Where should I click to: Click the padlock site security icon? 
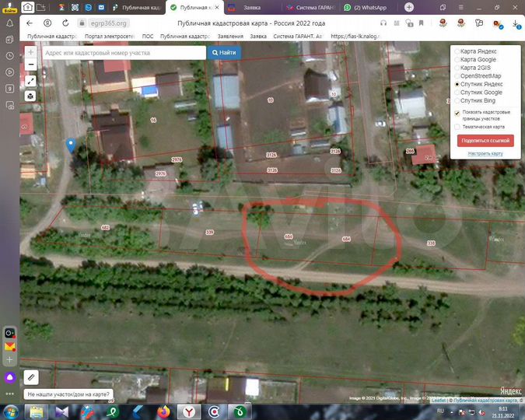[82, 23]
